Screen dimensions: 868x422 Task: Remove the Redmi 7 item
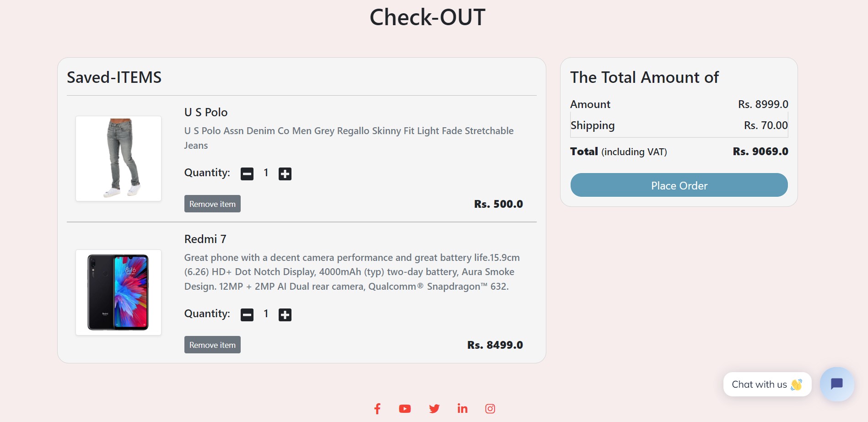click(212, 345)
